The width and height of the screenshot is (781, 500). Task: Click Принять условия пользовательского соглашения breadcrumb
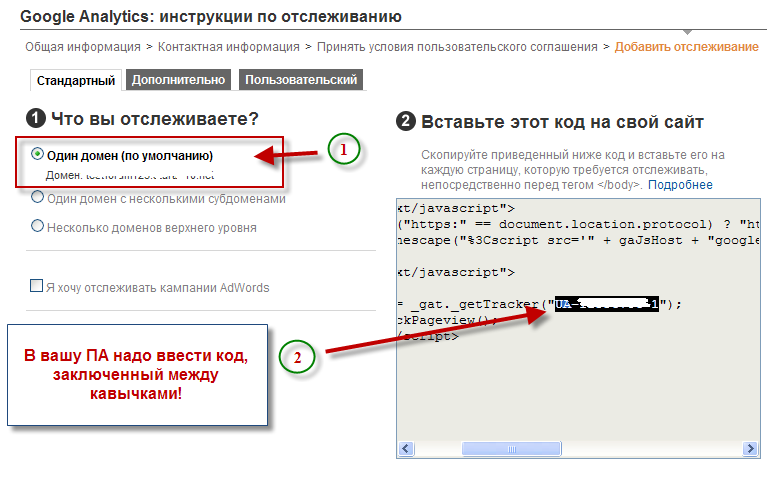click(457, 47)
